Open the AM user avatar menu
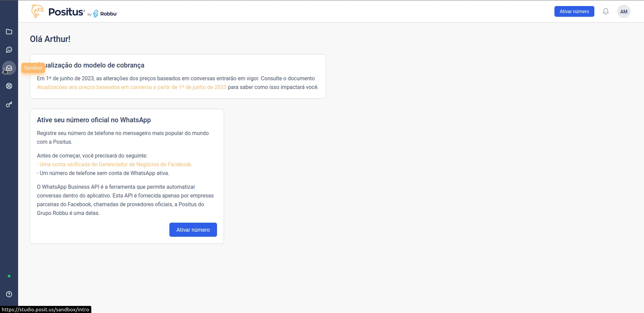This screenshot has height=313, width=644. (x=624, y=11)
